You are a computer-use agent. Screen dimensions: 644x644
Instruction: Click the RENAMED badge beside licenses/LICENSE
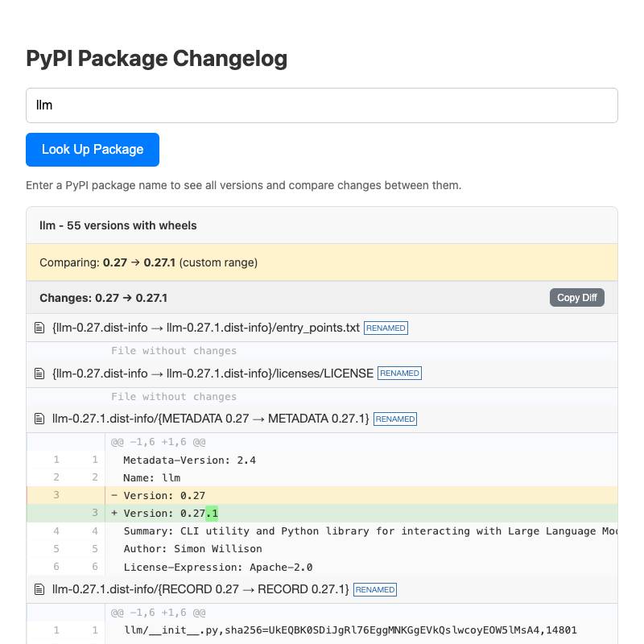pyautogui.click(x=399, y=373)
